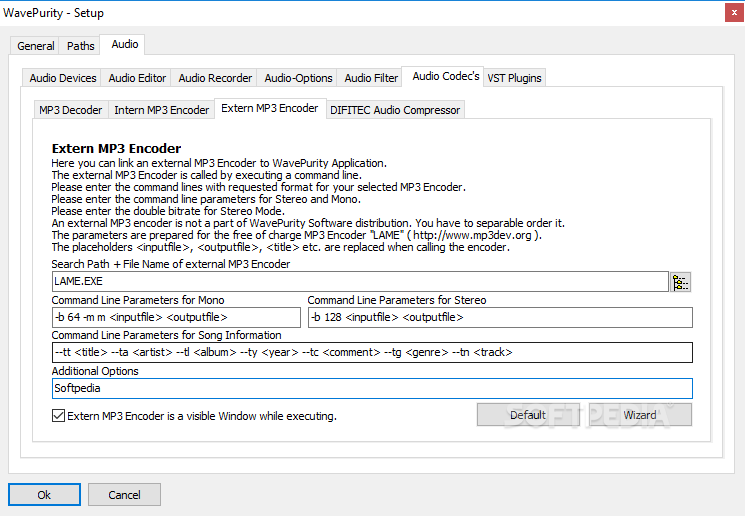Image resolution: width=745 pixels, height=516 pixels.
Task: Edit Command Line Parameters for Stereo field
Action: point(500,317)
